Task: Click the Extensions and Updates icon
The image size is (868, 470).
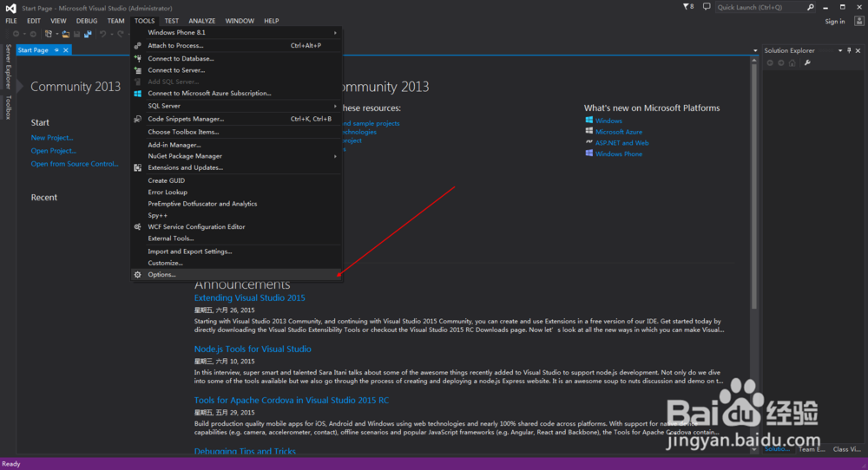Action: coord(138,167)
